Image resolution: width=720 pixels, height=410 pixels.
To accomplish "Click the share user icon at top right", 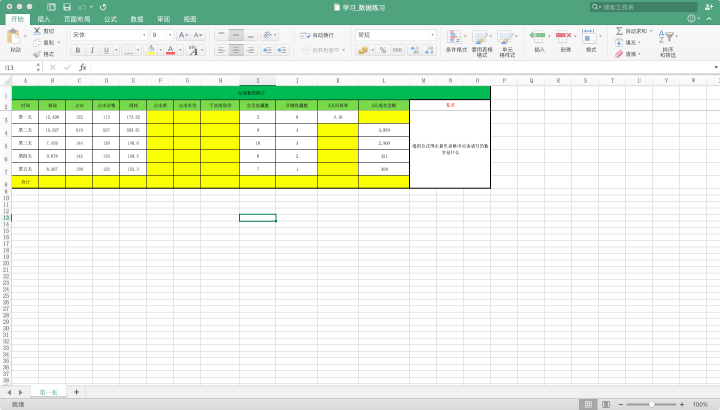I will 709,6.
